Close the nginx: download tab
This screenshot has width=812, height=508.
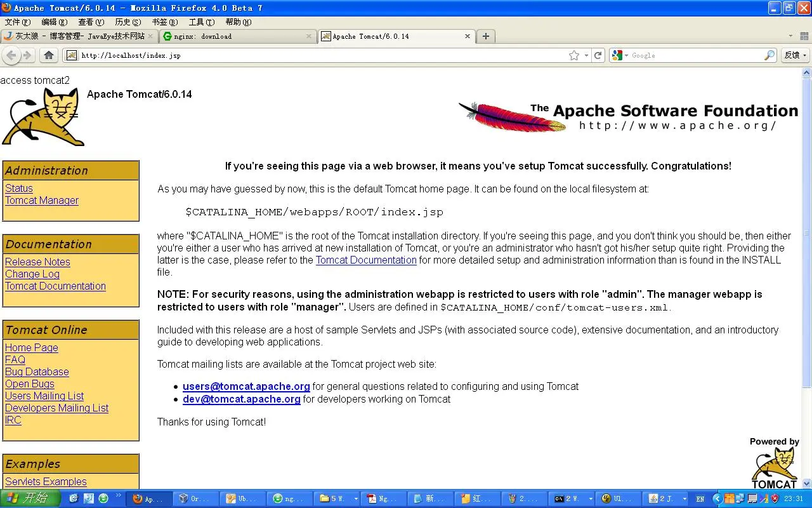[310, 36]
